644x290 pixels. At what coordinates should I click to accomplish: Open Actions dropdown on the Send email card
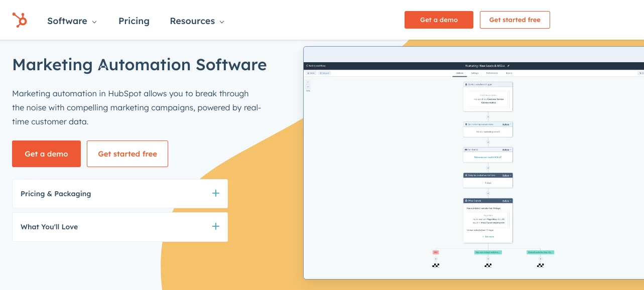[x=506, y=150]
